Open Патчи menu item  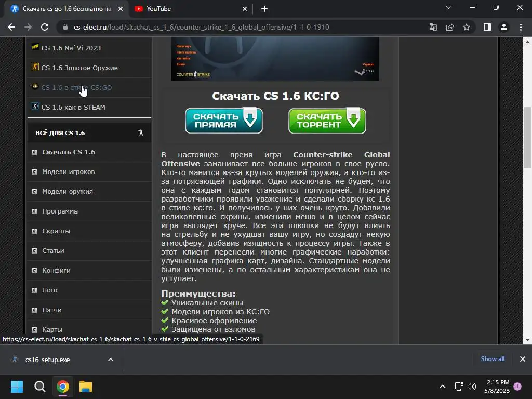tap(51, 310)
